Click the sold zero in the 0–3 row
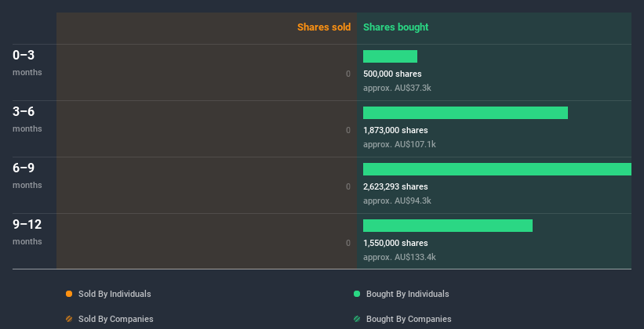This screenshot has height=329, width=644. tap(348, 74)
